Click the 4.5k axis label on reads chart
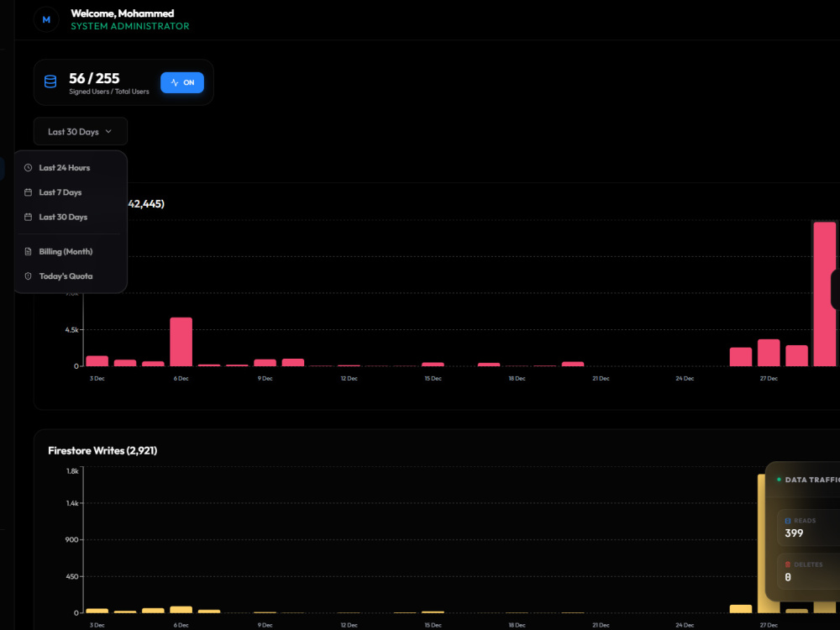Viewport: 840px width, 630px height. pos(71,330)
